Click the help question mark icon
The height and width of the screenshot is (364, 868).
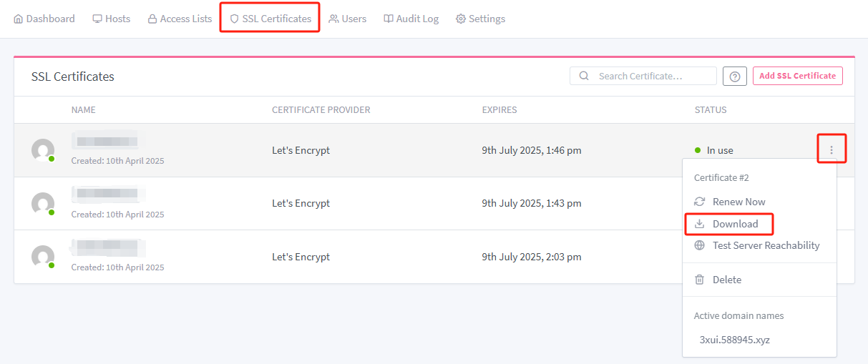click(735, 76)
